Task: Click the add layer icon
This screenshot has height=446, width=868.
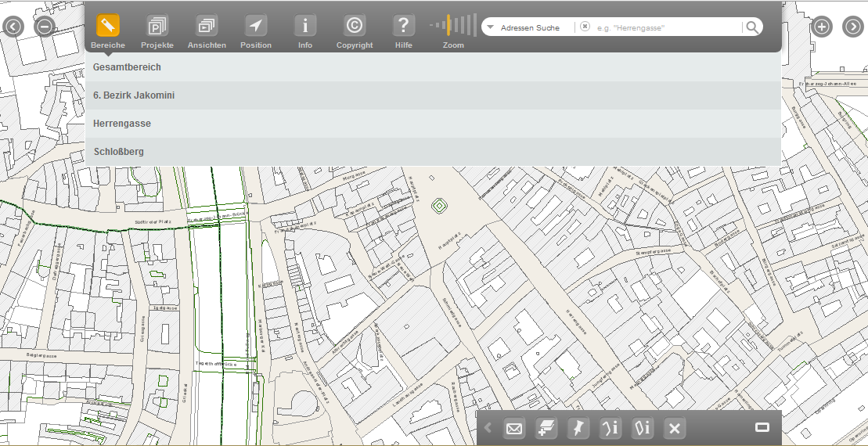Action: click(546, 428)
